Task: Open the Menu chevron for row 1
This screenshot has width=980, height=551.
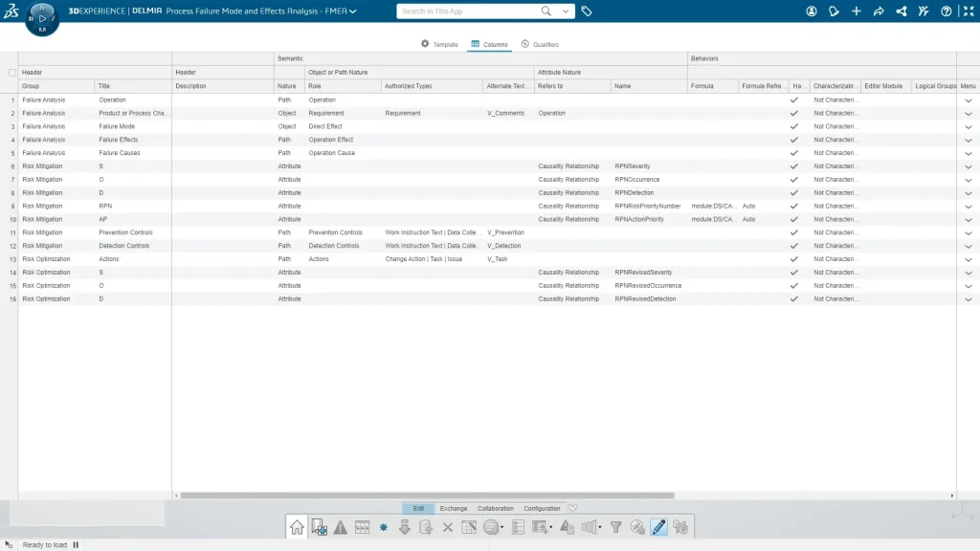Action: point(968,100)
